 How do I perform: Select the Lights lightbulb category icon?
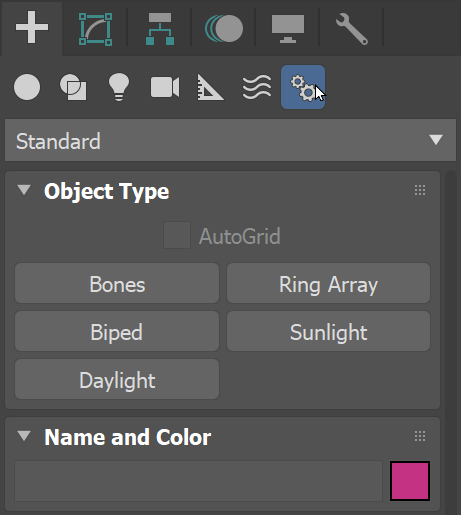point(119,87)
